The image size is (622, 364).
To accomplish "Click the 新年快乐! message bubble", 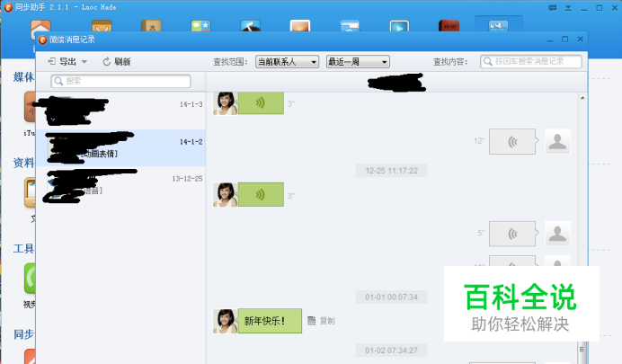I will point(270,321).
